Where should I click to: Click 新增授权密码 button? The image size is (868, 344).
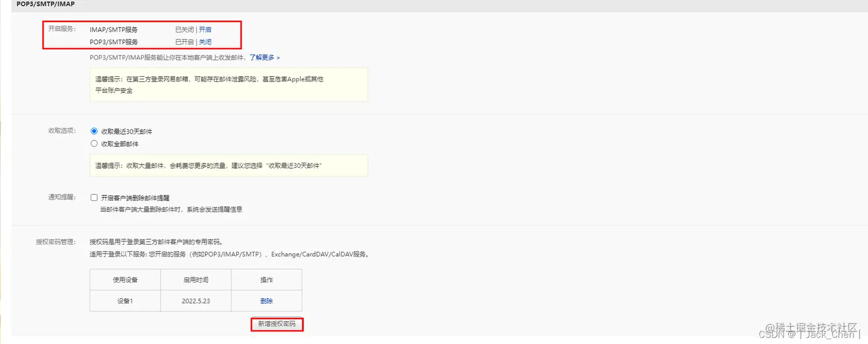(277, 325)
